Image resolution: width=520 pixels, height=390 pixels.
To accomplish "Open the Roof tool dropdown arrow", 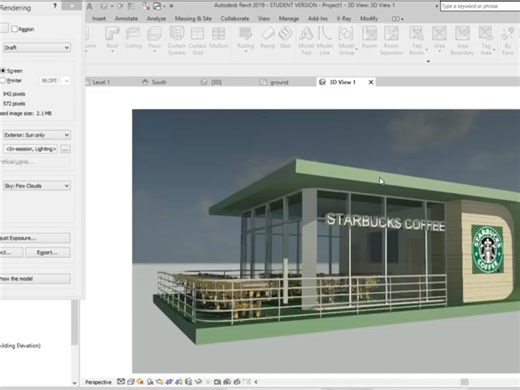I will [x=112, y=51].
